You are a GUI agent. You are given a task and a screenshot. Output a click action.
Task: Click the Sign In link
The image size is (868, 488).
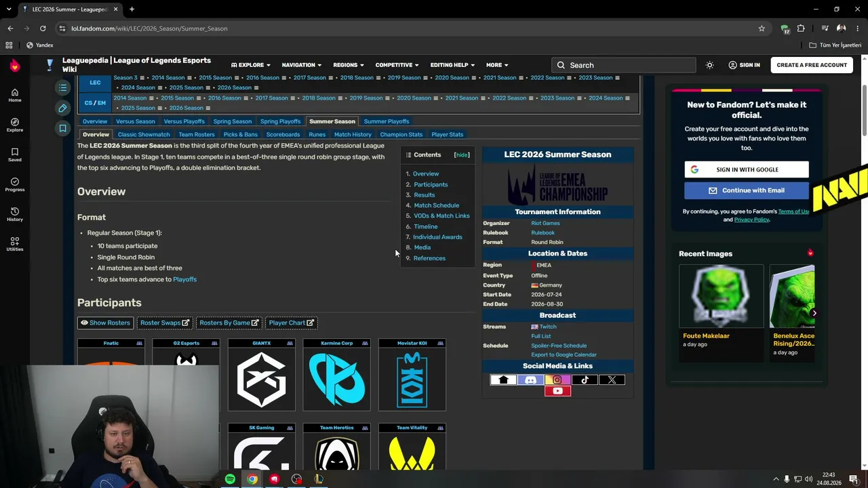(744, 65)
